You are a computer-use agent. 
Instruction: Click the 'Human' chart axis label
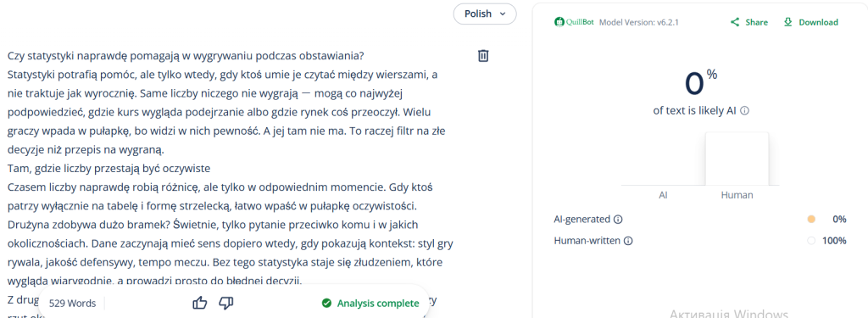coord(737,195)
